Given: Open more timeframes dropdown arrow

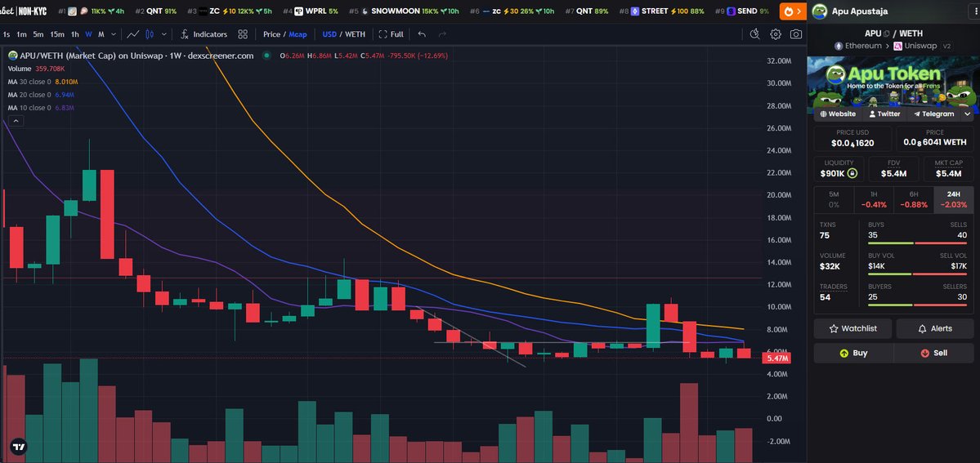Looking at the screenshot, I should pos(113,34).
